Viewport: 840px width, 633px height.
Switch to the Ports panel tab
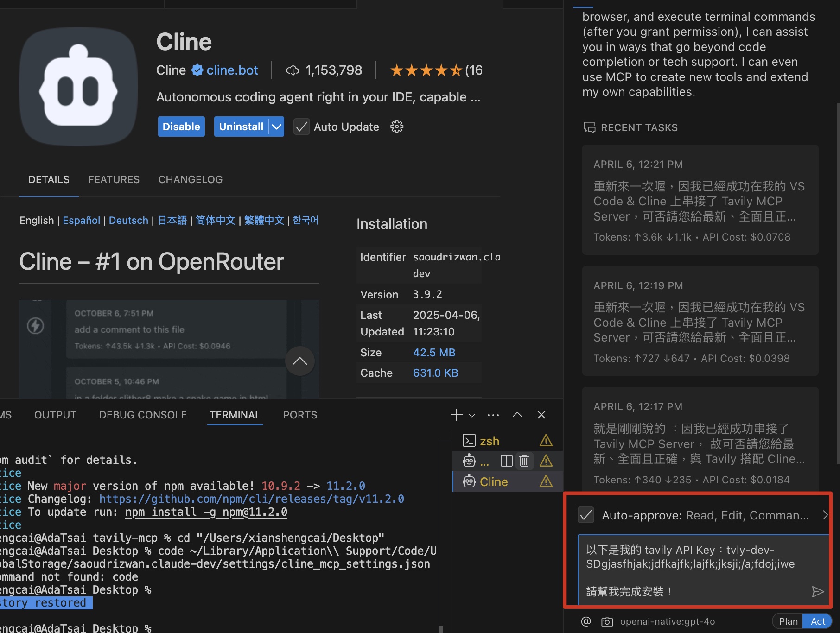[300, 415]
